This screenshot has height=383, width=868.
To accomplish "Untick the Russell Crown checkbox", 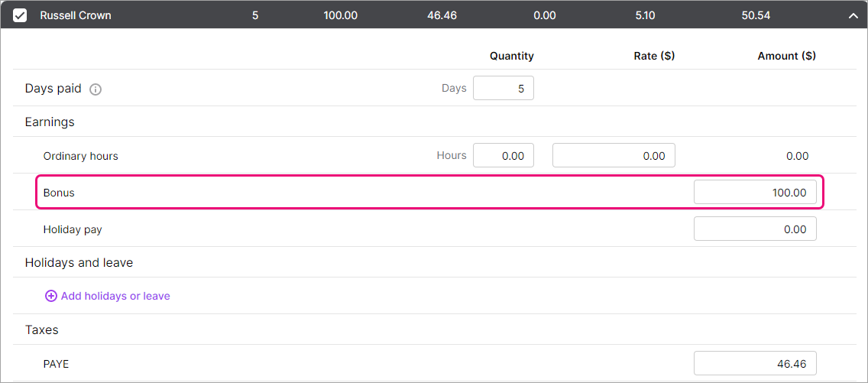I will point(21,15).
